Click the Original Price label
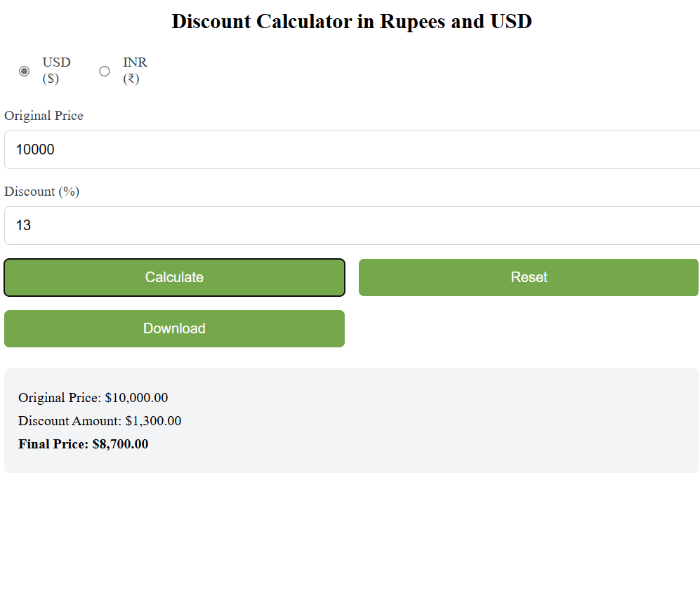Viewport: 700px width, 614px height. 44,116
